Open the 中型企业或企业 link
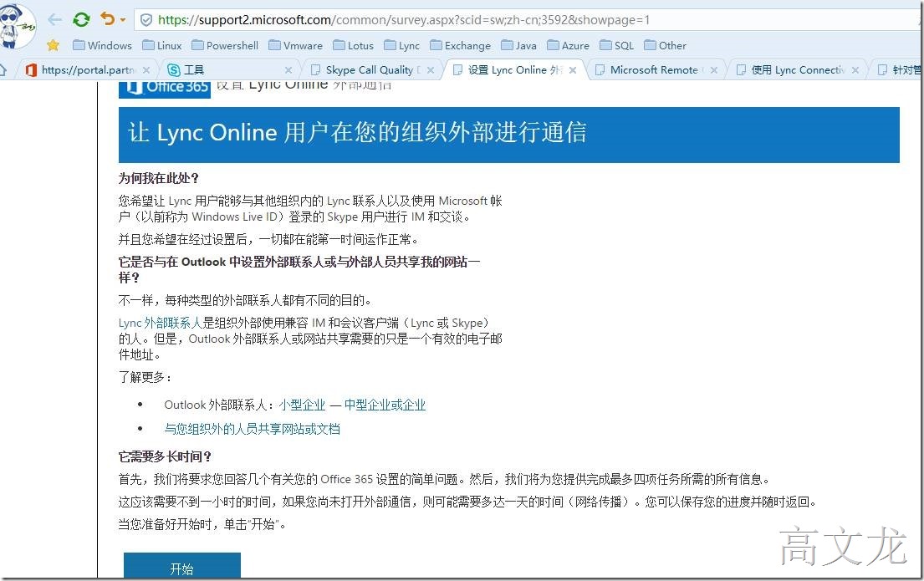924x581 pixels. click(x=385, y=405)
